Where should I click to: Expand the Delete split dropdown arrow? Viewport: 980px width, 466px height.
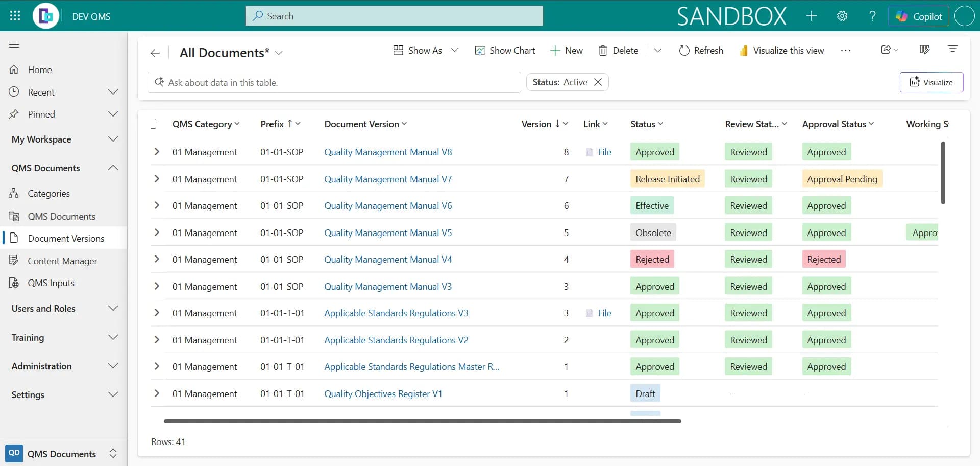658,51
